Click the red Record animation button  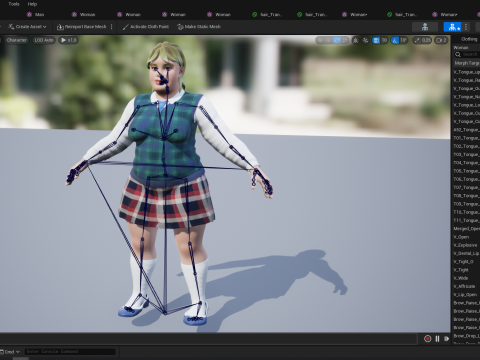[428, 339]
